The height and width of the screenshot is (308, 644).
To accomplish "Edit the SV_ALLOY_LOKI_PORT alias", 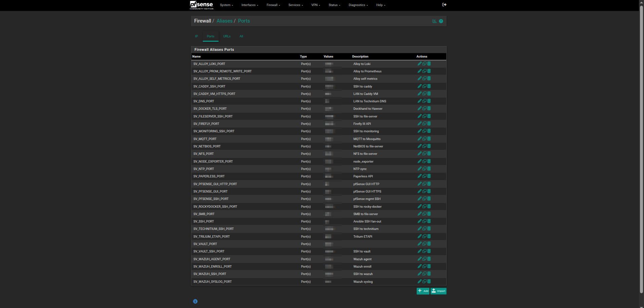I will [x=419, y=64].
